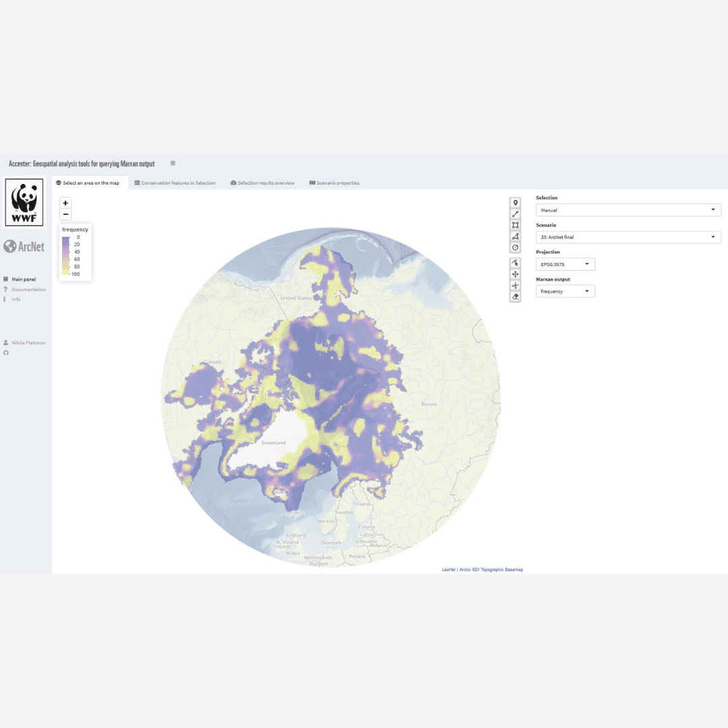Select the draw polygon tool
The height and width of the screenshot is (728, 728).
click(x=516, y=236)
